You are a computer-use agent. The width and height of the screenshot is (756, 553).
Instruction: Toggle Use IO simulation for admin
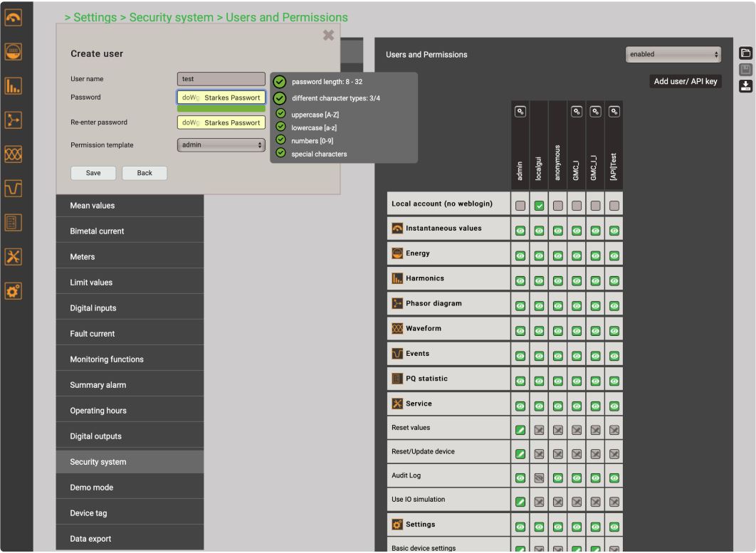[x=520, y=502]
